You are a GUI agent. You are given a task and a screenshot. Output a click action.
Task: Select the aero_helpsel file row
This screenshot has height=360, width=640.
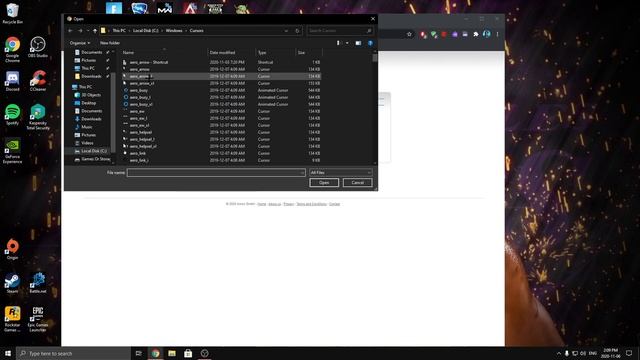click(x=221, y=132)
